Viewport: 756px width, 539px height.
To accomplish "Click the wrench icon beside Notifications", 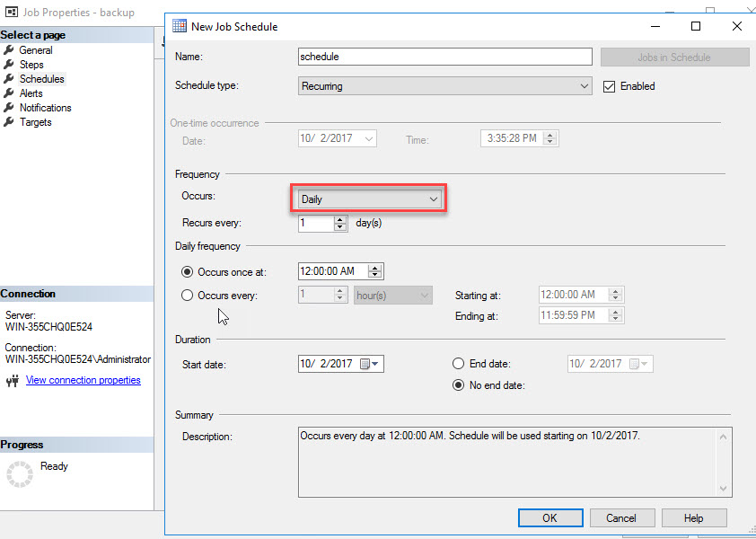I will pyautogui.click(x=9, y=108).
